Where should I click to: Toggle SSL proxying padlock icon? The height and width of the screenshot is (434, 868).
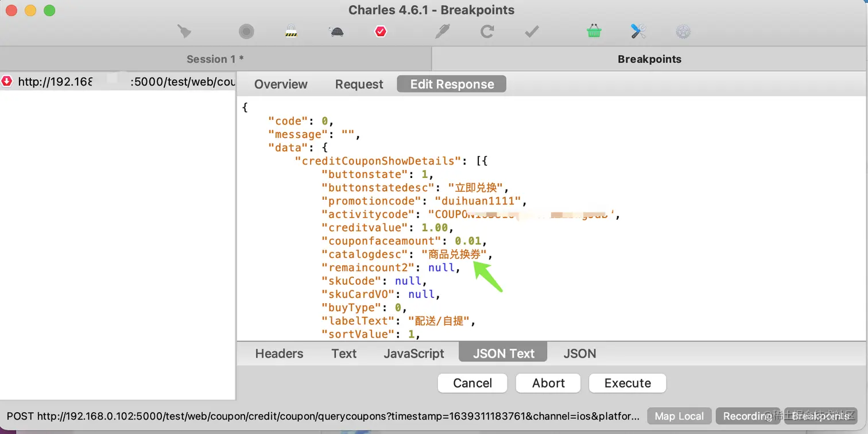click(x=291, y=31)
